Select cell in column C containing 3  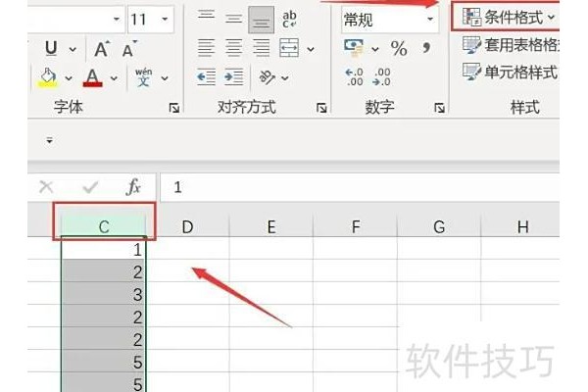(x=104, y=294)
